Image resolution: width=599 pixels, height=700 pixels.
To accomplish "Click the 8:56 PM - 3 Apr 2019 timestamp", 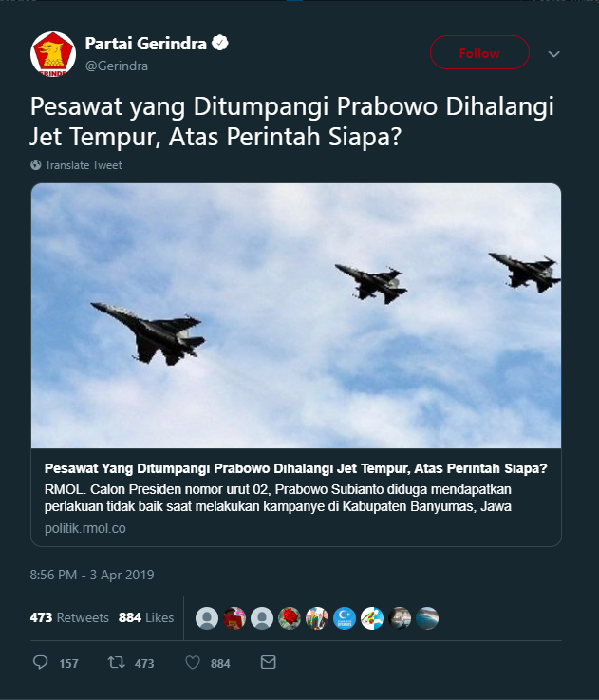I will (92, 575).
